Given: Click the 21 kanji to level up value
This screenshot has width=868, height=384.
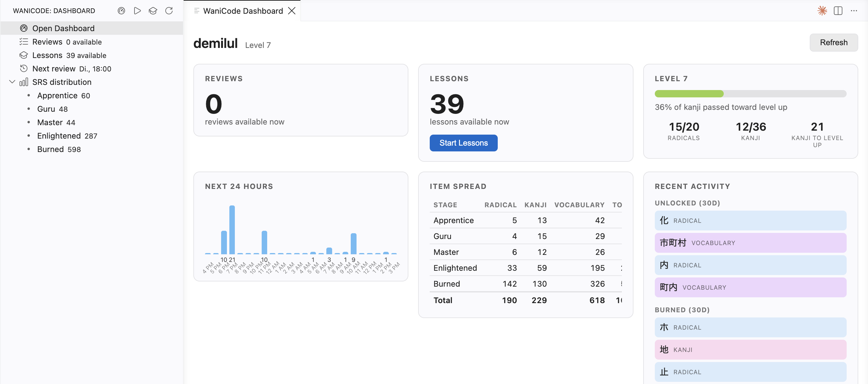Looking at the screenshot, I should click(x=817, y=127).
